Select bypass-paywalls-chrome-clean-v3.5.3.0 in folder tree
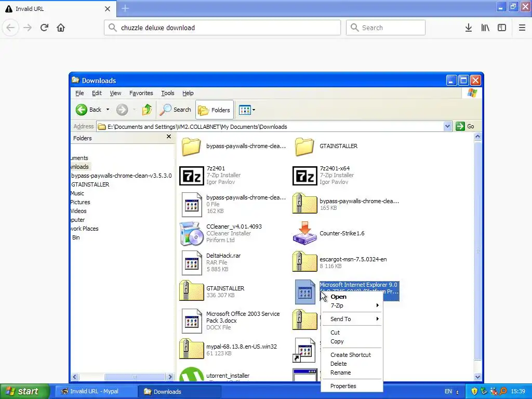 pyautogui.click(x=122, y=176)
